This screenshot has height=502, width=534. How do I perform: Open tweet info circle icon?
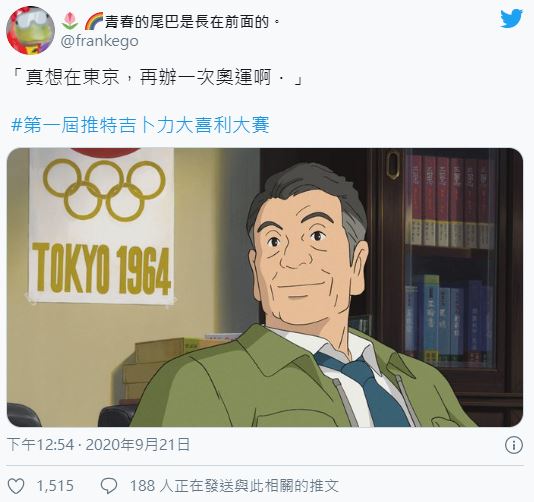pyautogui.click(x=514, y=445)
